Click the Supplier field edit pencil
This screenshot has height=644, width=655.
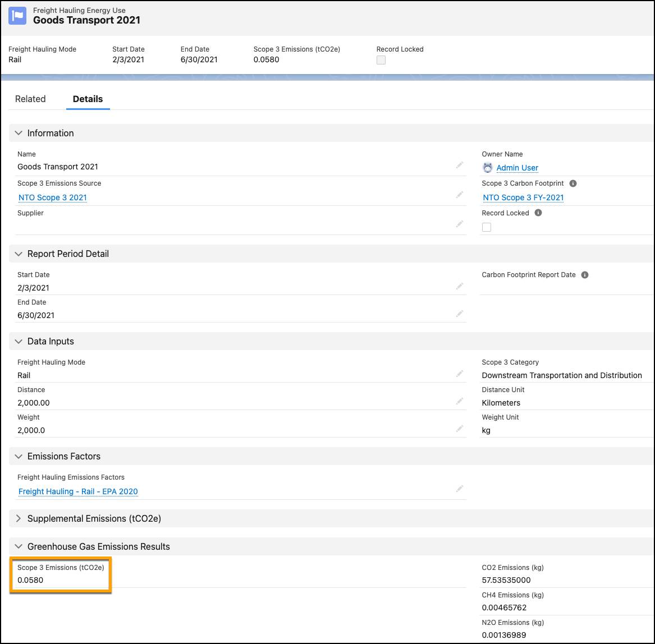click(460, 224)
